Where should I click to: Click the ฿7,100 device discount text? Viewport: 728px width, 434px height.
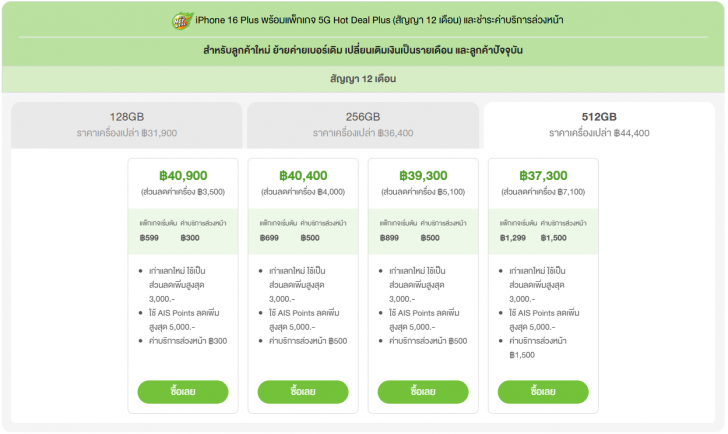click(543, 191)
